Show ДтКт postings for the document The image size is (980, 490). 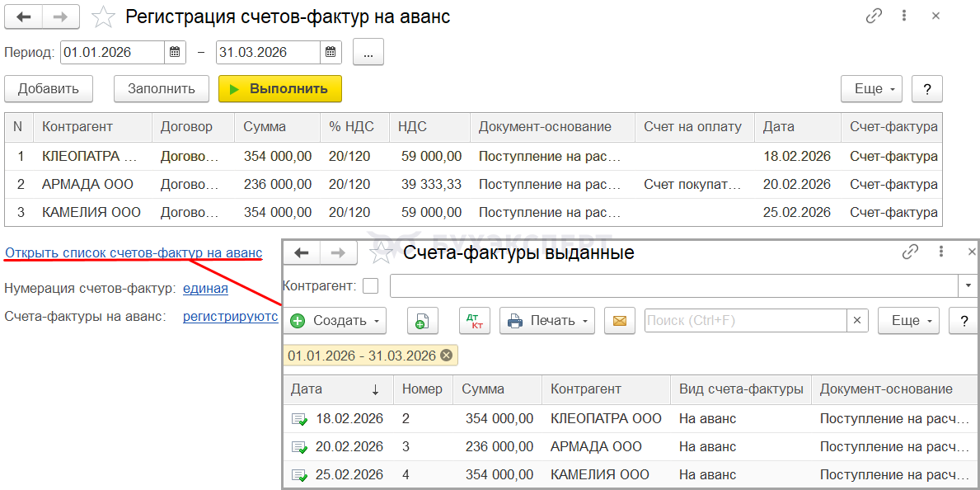[x=475, y=321]
